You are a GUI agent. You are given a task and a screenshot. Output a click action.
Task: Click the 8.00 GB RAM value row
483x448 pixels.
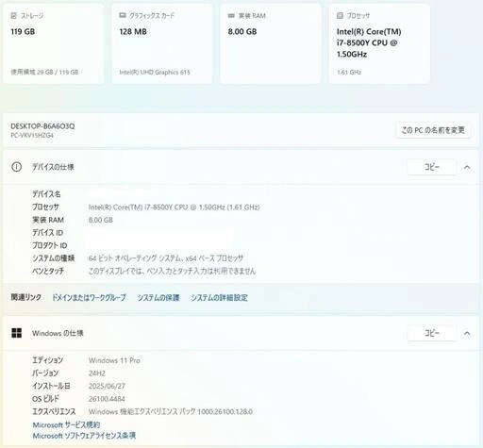[x=101, y=220]
